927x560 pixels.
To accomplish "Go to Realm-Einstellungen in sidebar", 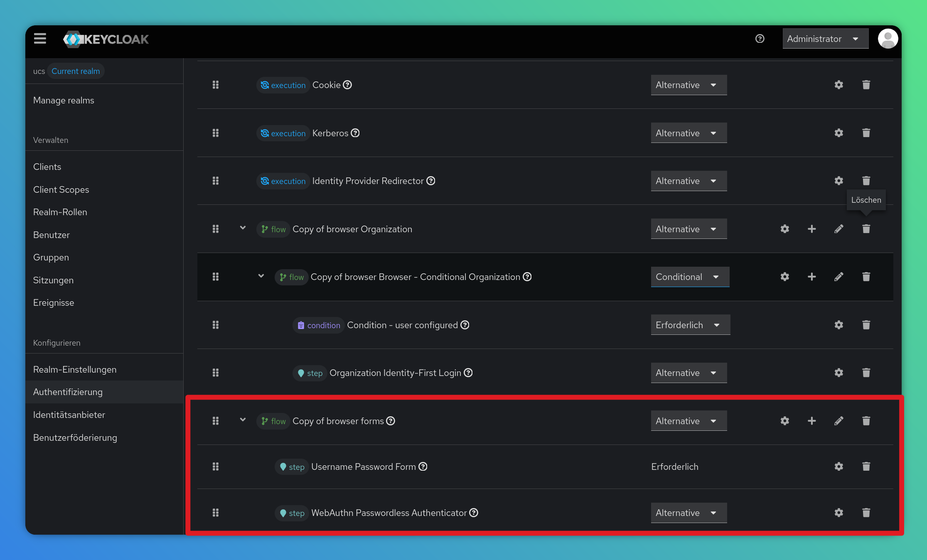I will click(x=75, y=369).
